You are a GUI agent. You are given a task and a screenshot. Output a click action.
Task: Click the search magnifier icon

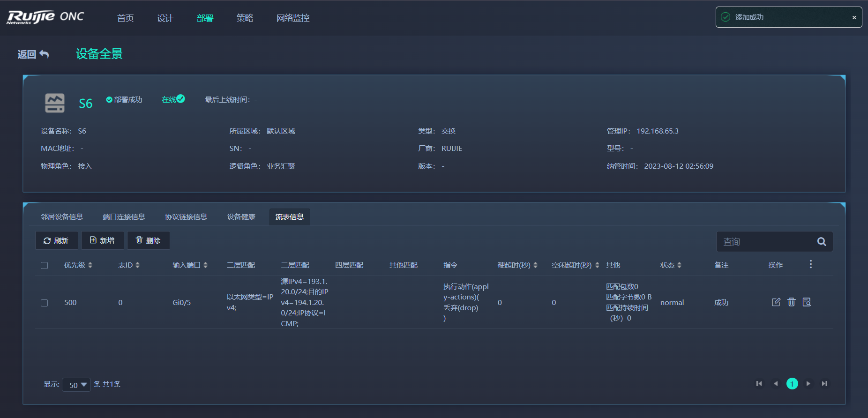[x=822, y=242]
